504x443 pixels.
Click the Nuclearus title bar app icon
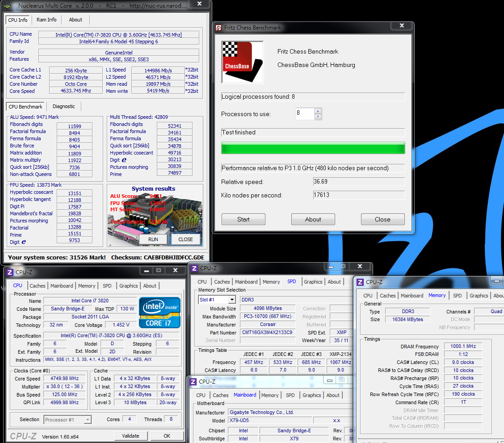[7, 6]
